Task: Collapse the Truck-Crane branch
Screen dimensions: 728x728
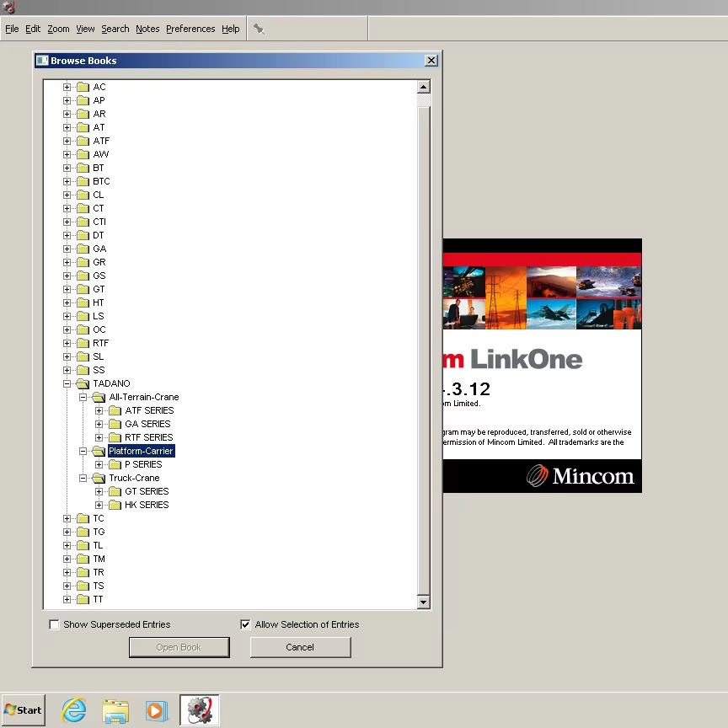Action: pyautogui.click(x=83, y=479)
